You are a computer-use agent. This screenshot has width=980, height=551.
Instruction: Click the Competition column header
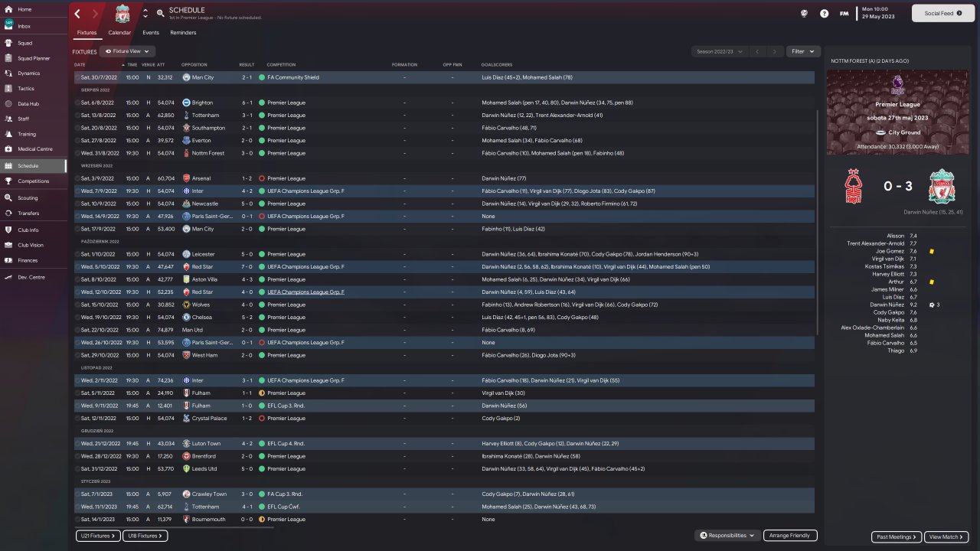pos(282,64)
